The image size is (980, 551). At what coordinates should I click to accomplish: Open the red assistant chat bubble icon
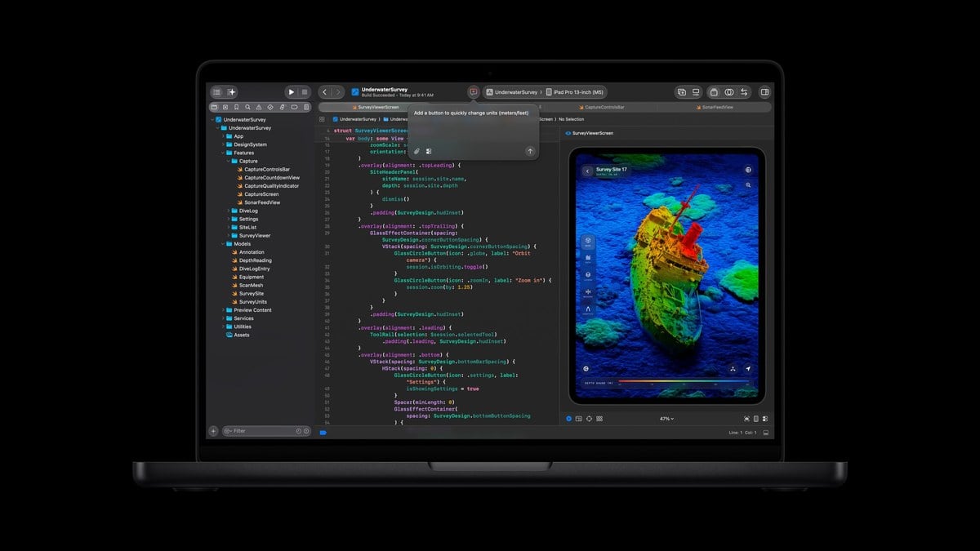[x=473, y=92]
